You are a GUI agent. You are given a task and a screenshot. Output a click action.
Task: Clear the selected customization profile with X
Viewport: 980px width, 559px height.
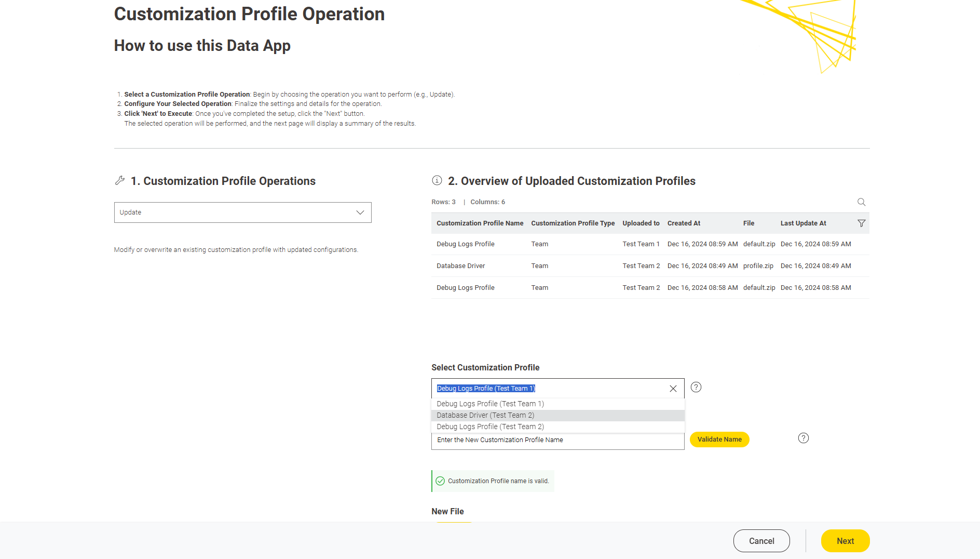click(673, 389)
